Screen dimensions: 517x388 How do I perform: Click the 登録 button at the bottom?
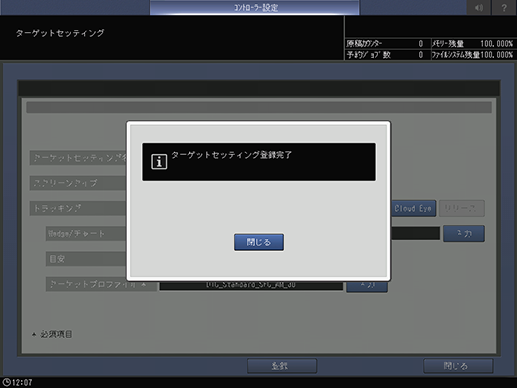click(282, 366)
